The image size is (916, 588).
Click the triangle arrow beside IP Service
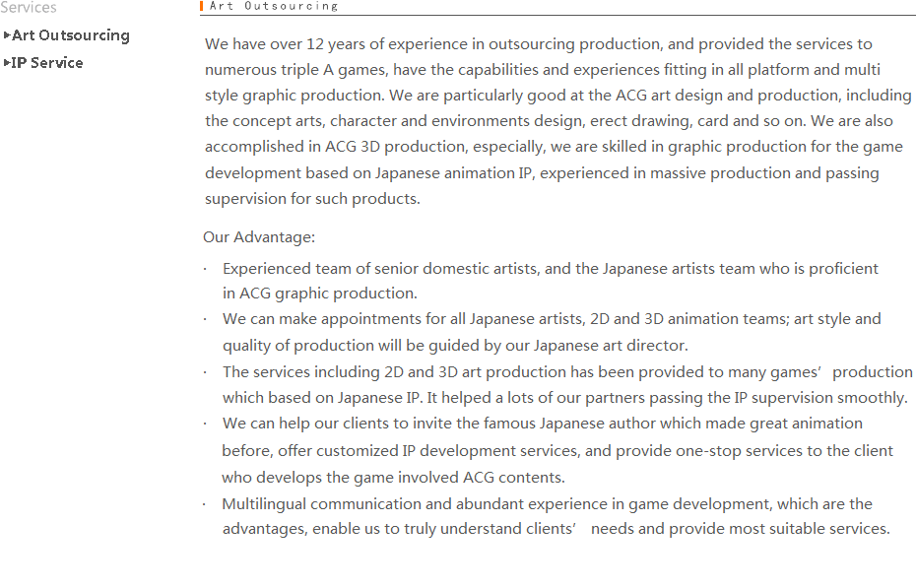pos(7,63)
